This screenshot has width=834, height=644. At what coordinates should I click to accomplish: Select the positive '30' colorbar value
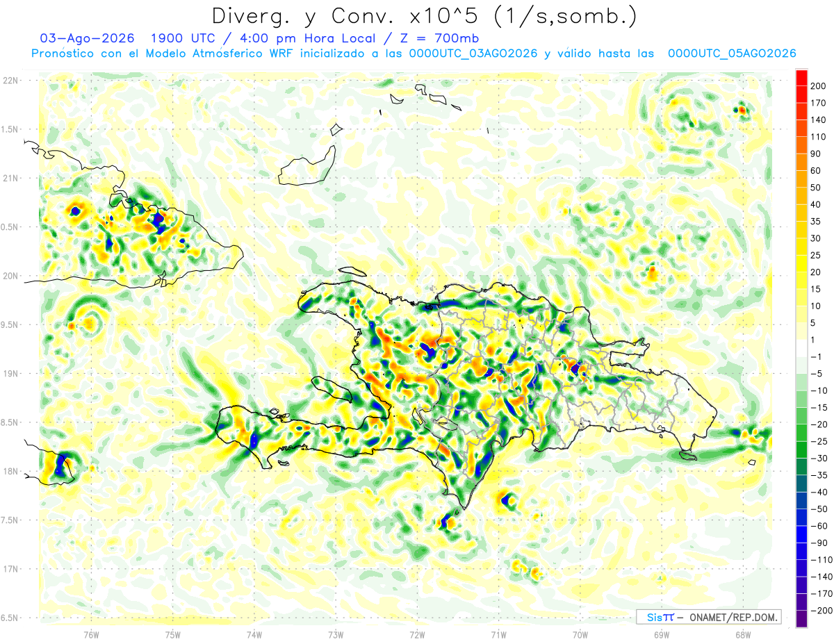[817, 238]
